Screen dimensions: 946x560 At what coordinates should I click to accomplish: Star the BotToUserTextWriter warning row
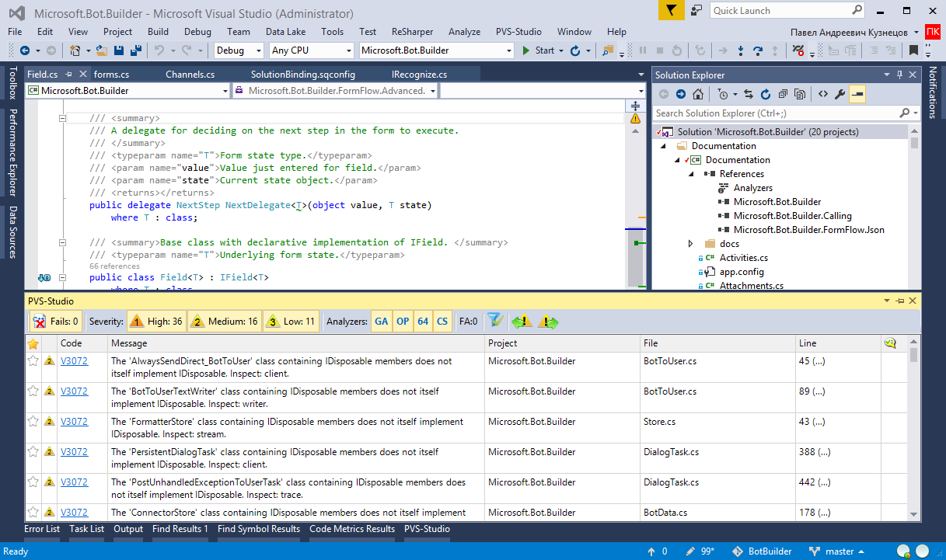(33, 391)
